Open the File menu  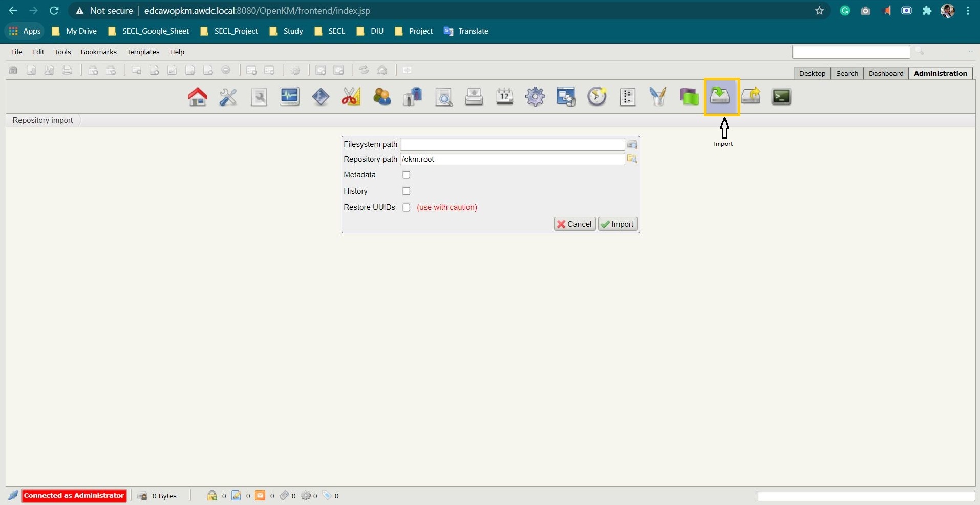click(x=17, y=52)
